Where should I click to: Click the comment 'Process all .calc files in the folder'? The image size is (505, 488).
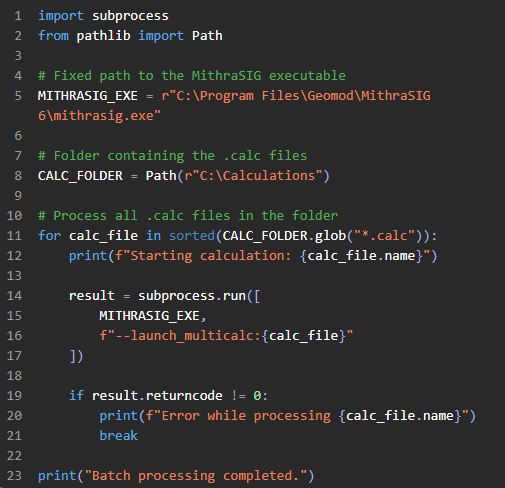(x=195, y=216)
